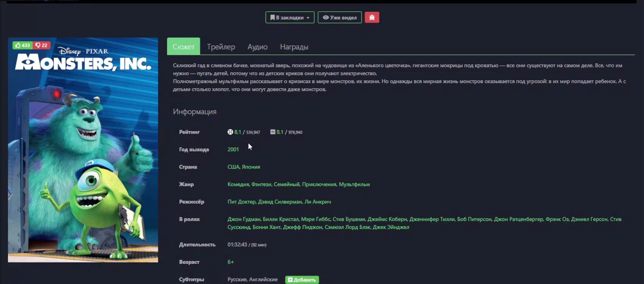Click the duration text '01:32:43'

237,245
